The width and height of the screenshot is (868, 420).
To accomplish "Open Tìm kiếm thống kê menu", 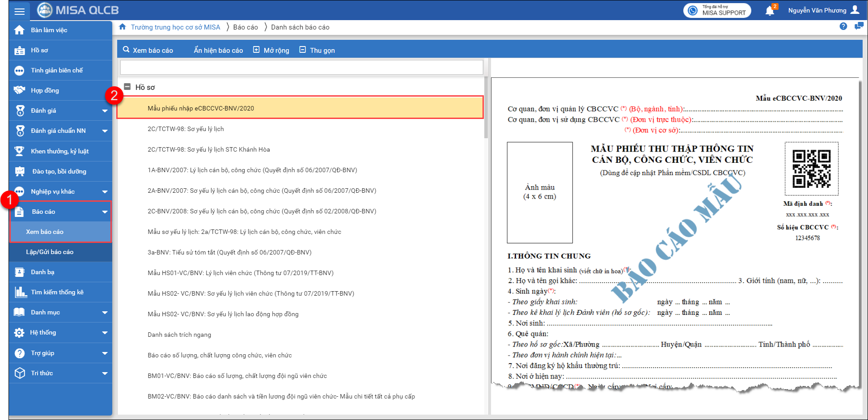I will 57,292.
